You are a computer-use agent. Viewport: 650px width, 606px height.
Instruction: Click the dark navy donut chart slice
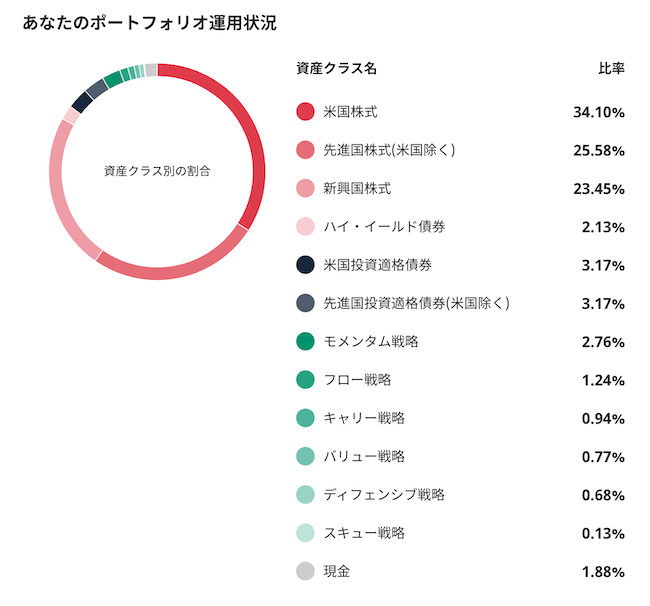82,102
